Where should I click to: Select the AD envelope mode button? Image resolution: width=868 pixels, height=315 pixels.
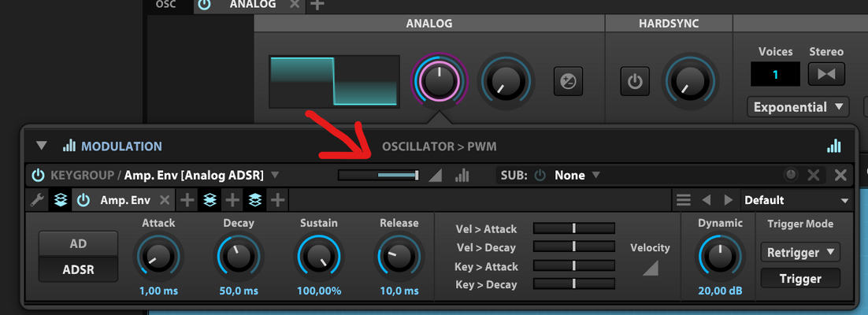pos(78,243)
